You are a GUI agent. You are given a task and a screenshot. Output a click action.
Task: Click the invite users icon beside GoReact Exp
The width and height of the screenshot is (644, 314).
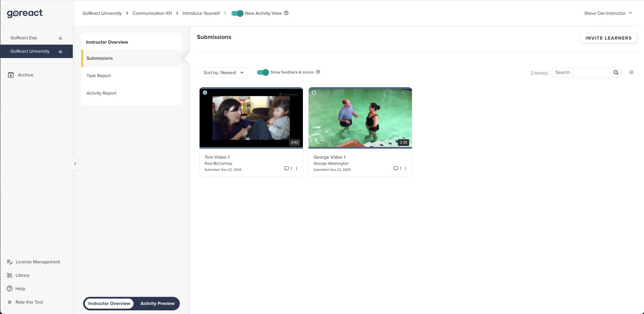pos(60,38)
